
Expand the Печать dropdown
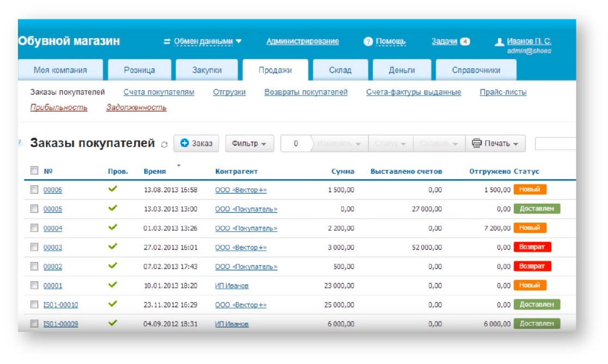pyautogui.click(x=495, y=143)
